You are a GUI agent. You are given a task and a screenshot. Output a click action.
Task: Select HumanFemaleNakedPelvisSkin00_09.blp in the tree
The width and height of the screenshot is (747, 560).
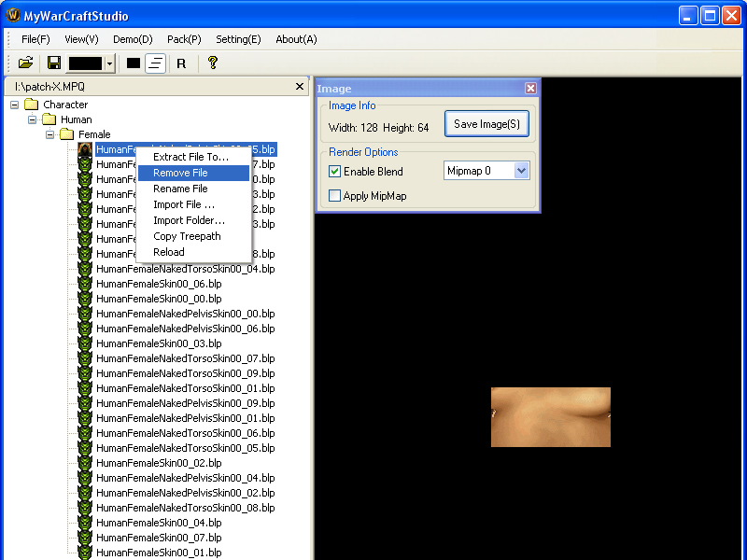tap(185, 403)
